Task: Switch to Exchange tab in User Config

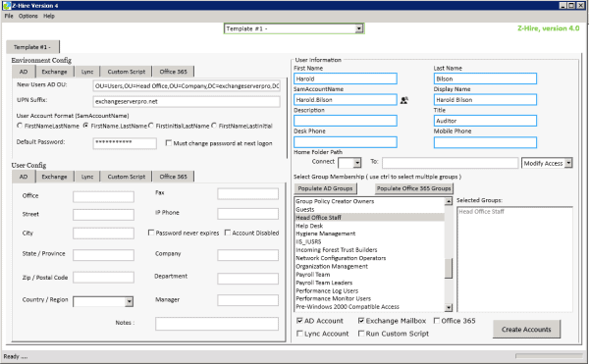Action: pos(54,177)
